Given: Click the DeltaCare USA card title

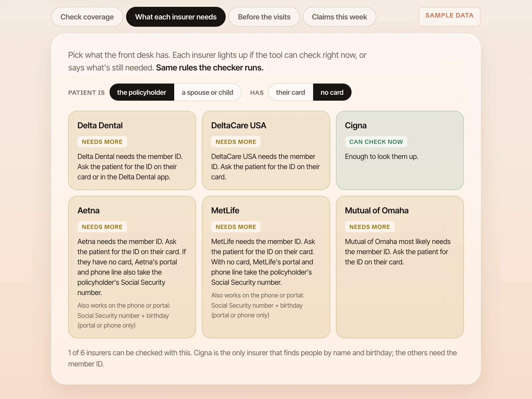Looking at the screenshot, I should (x=239, y=125).
